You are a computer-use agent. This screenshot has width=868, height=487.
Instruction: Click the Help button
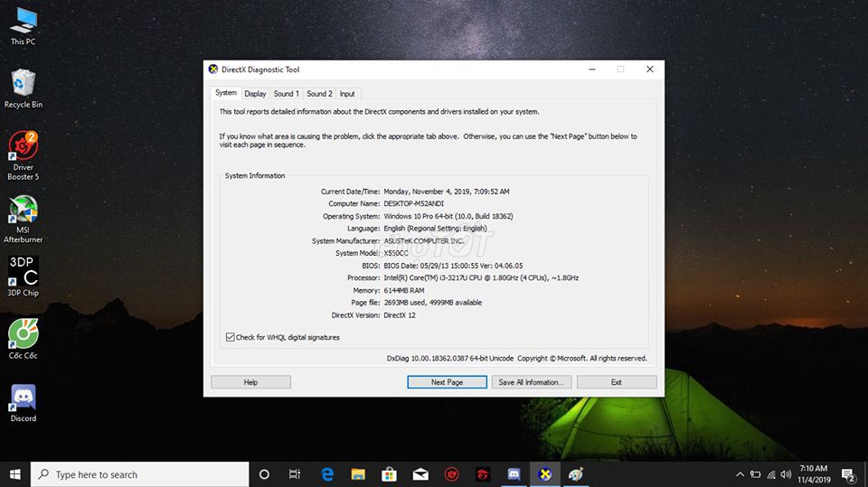tap(250, 382)
